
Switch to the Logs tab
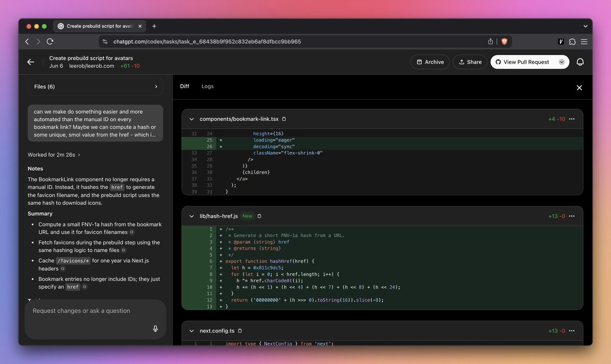tap(207, 87)
